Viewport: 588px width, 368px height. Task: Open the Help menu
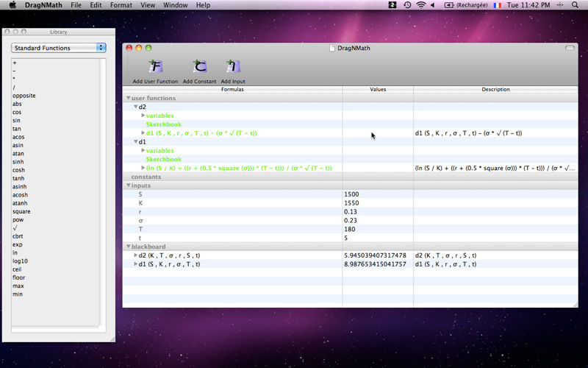[204, 5]
